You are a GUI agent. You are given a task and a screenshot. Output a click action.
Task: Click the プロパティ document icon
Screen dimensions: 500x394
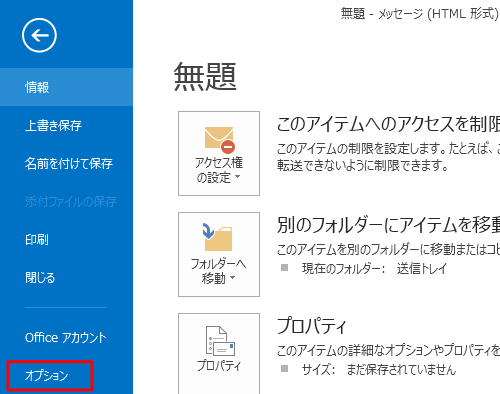click(x=220, y=341)
